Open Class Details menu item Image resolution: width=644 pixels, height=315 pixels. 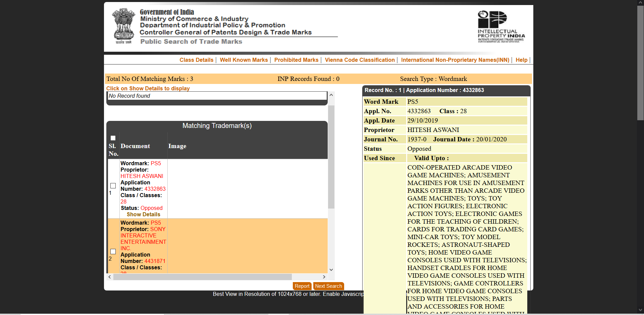[196, 60]
